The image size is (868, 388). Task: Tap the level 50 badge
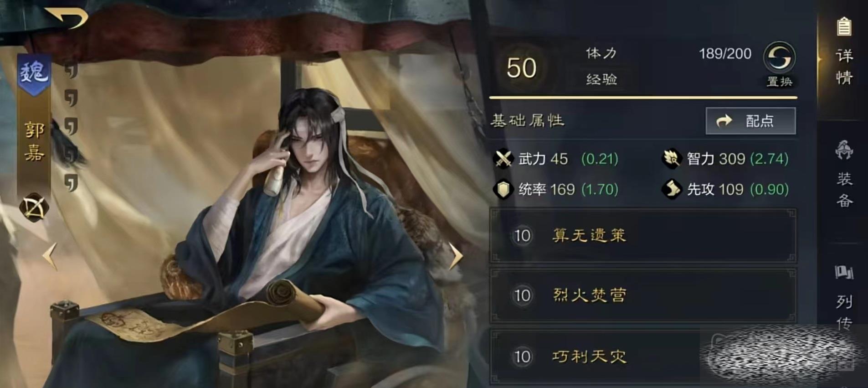(522, 68)
